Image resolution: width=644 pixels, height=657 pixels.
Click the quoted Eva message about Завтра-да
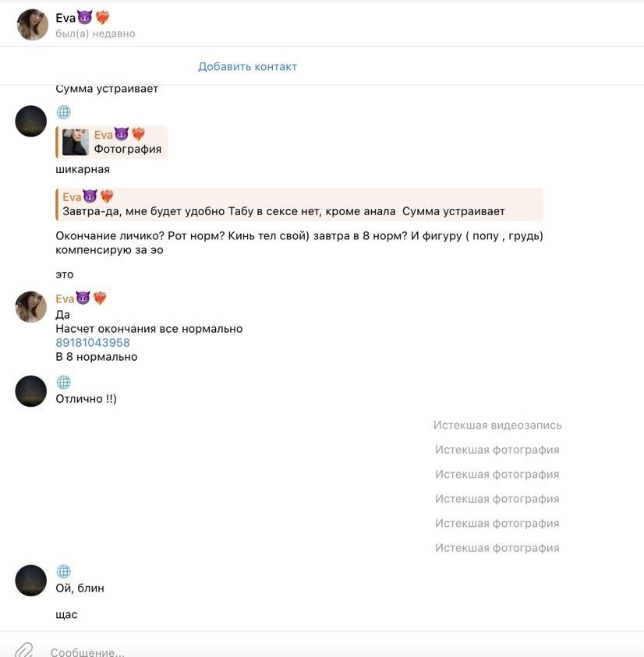[299, 204]
